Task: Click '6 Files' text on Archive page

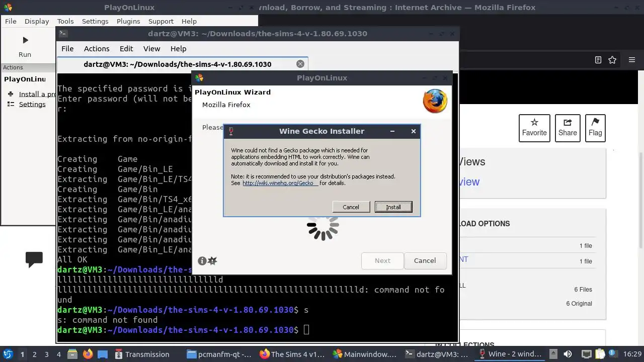Action: pos(583,289)
